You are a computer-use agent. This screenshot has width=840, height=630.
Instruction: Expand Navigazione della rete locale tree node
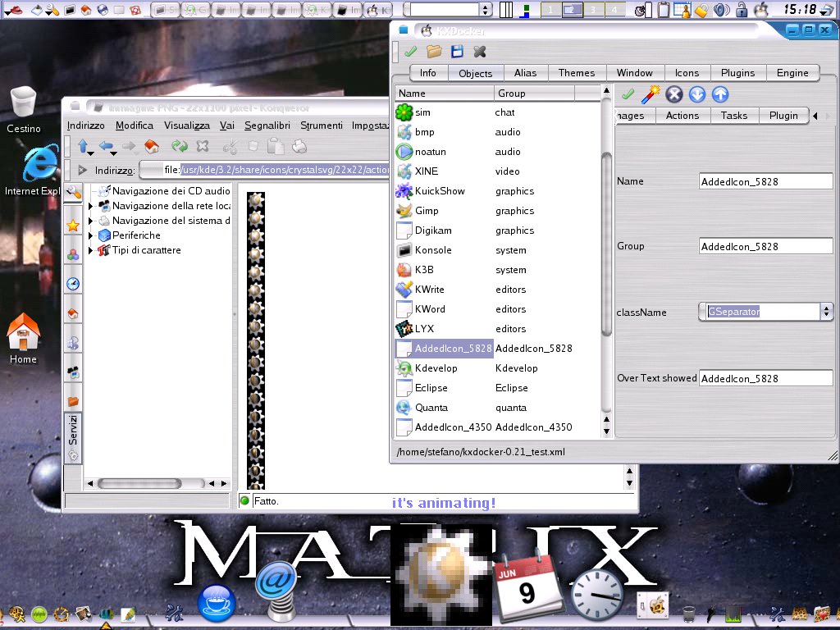90,206
